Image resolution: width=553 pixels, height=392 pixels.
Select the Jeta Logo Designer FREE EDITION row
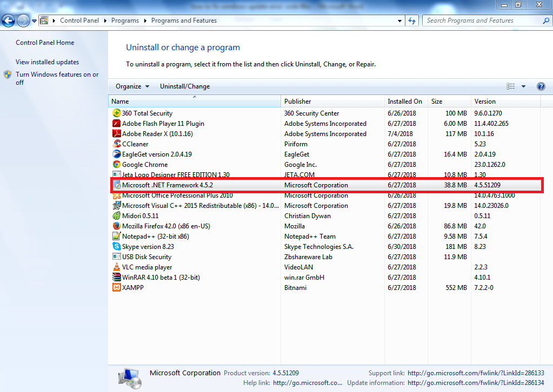(x=326, y=174)
